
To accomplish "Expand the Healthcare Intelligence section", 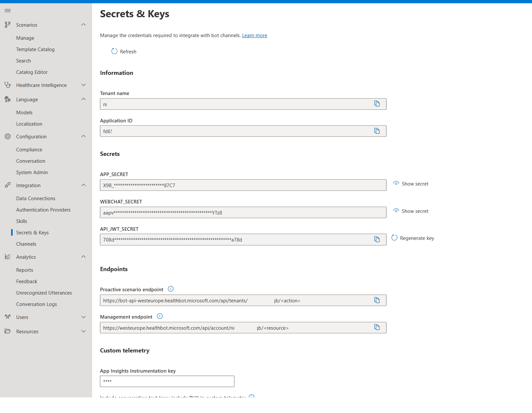I will 83,85.
